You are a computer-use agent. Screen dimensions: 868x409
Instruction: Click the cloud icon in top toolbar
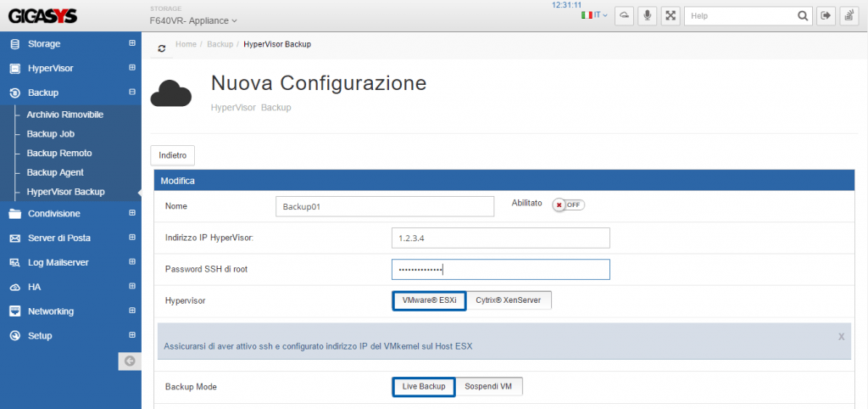(624, 15)
